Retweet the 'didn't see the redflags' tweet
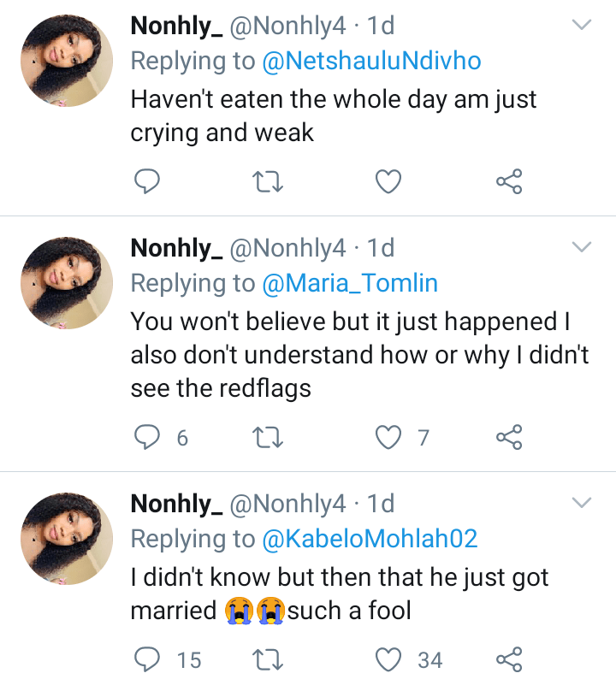The height and width of the screenshot is (685, 616). coord(269,438)
